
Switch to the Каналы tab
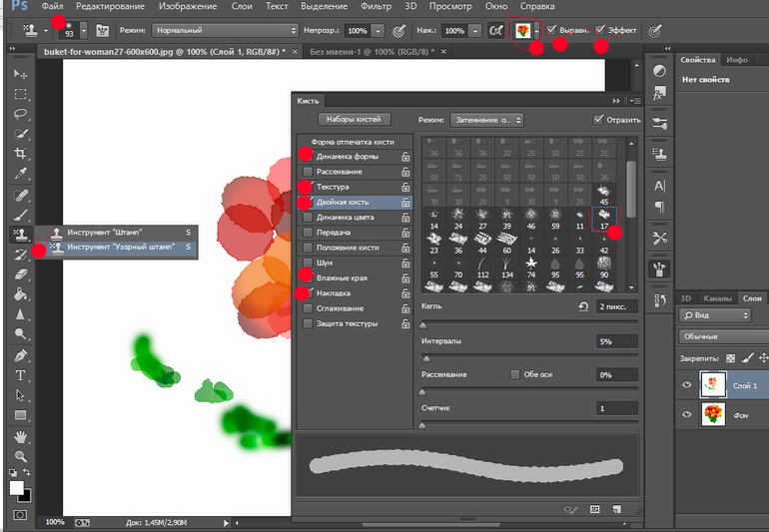click(x=716, y=298)
